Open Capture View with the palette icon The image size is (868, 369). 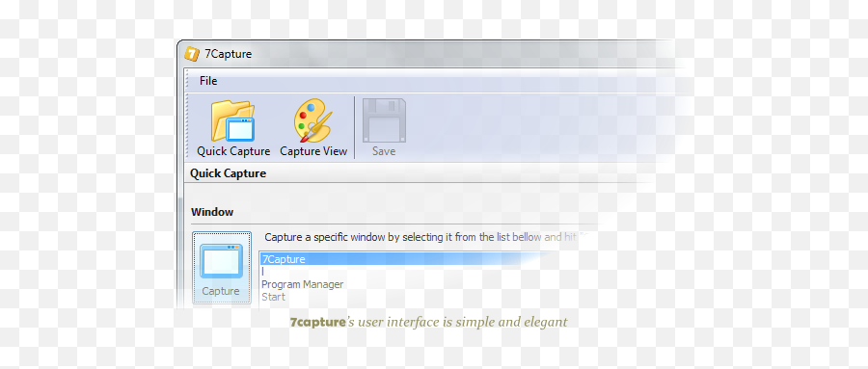[312, 120]
